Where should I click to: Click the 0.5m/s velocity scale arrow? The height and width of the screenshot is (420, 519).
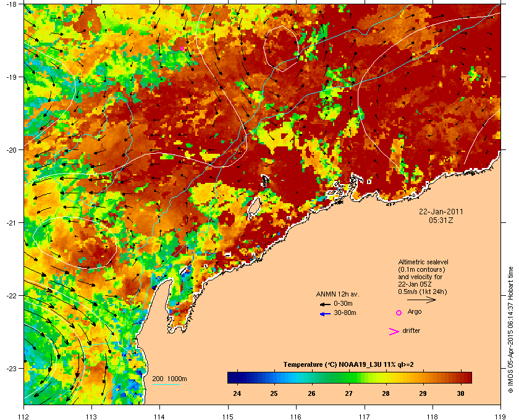421,300
